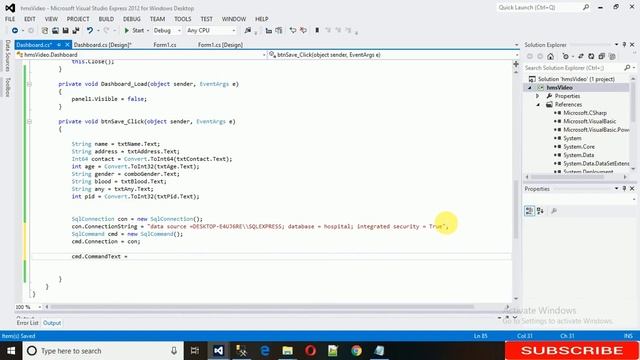The width and height of the screenshot is (640, 360).
Task: Click Sync with Active Document in Solution Explorer
Action: (x=581, y=56)
